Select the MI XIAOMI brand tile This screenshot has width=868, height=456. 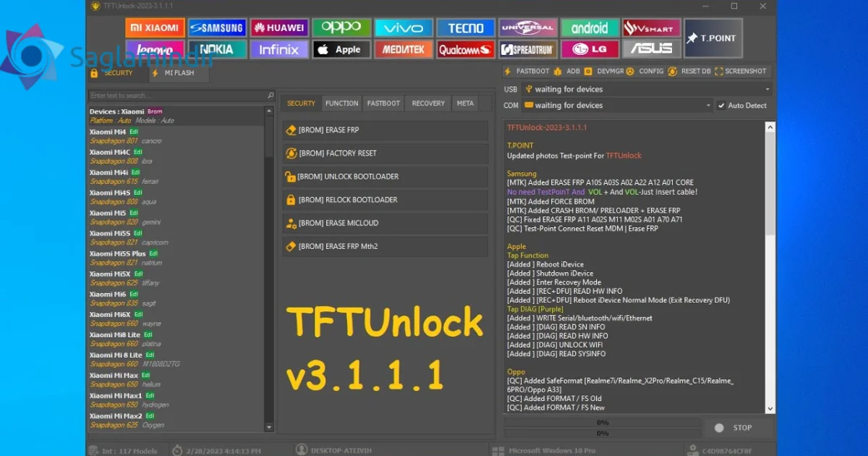coord(154,28)
